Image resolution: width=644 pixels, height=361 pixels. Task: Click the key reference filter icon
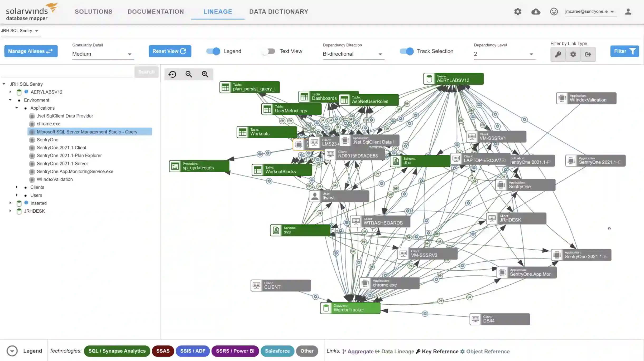click(558, 54)
